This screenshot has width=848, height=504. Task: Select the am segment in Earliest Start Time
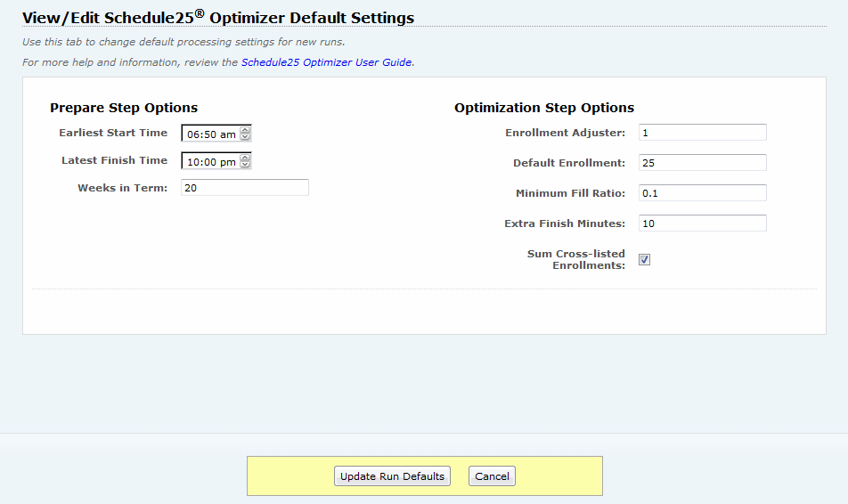coord(228,134)
